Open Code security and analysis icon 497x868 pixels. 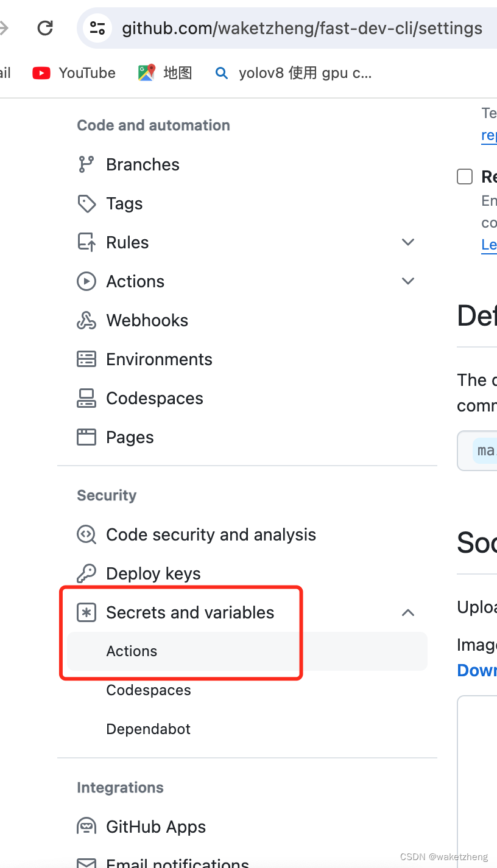pyautogui.click(x=86, y=534)
